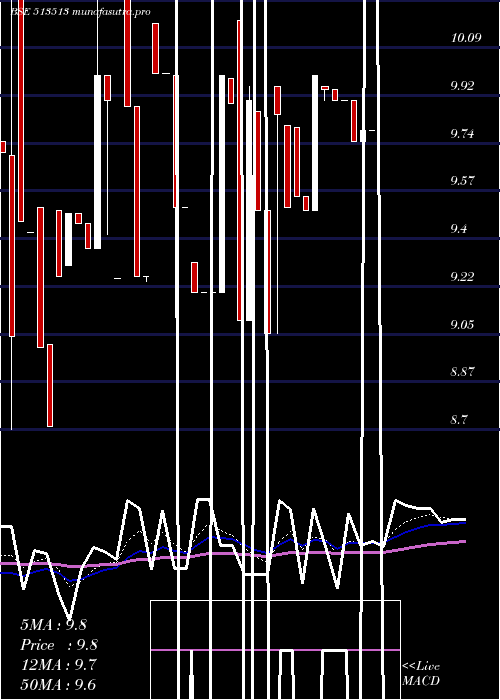Click the 9.22 price axis label
Viewport: 500px width, 700px height.
[462, 276]
